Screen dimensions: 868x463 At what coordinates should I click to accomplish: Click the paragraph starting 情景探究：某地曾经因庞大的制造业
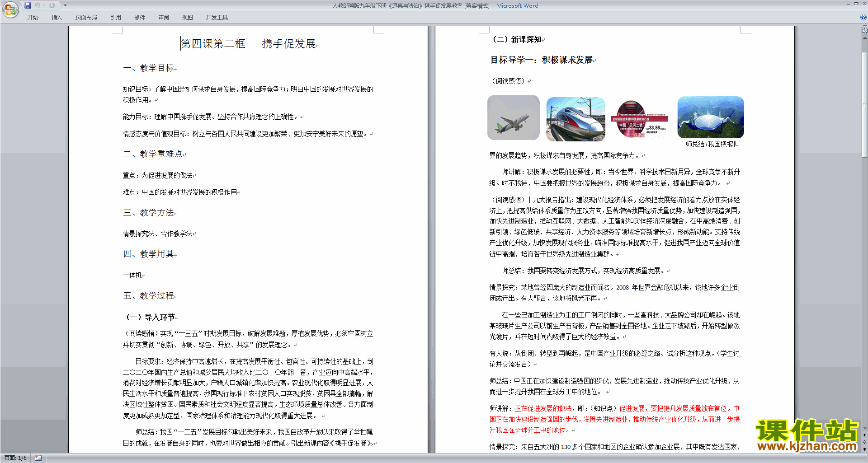coord(614,293)
